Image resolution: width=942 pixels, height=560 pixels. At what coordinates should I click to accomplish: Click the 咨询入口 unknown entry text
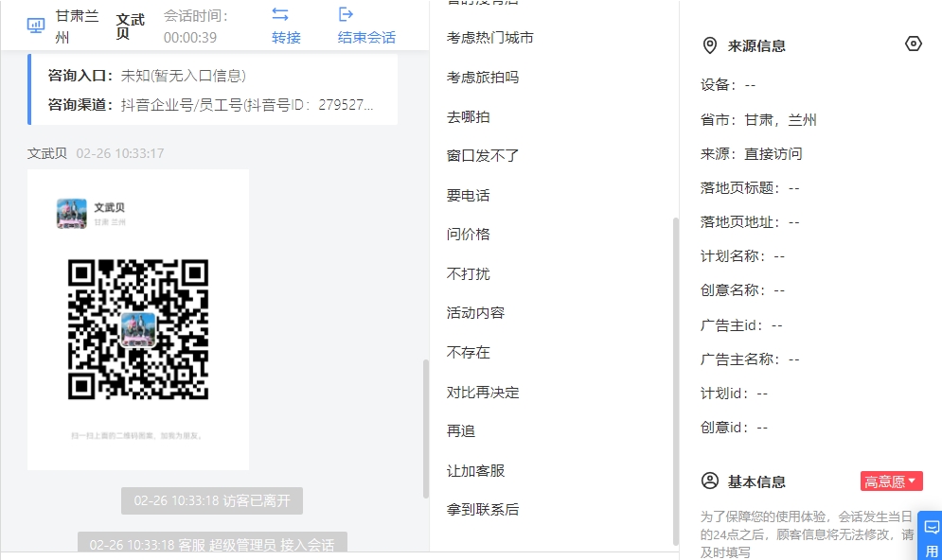(184, 76)
